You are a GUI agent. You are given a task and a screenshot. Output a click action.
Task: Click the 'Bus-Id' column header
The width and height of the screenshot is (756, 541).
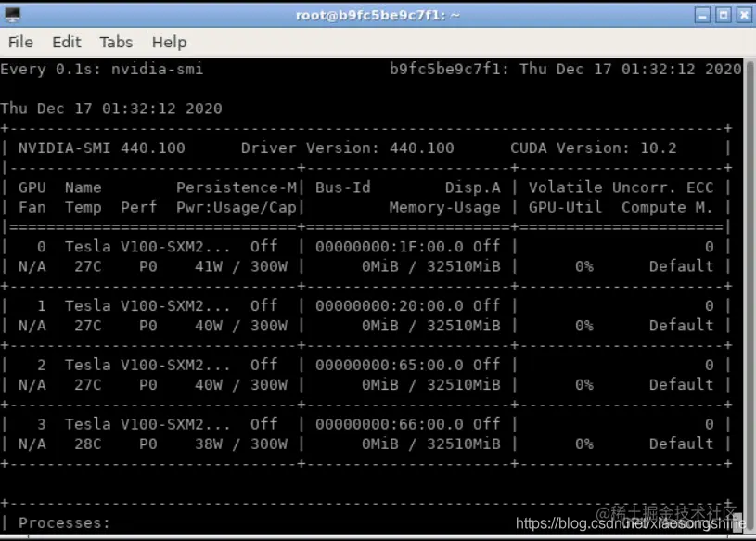(343, 187)
